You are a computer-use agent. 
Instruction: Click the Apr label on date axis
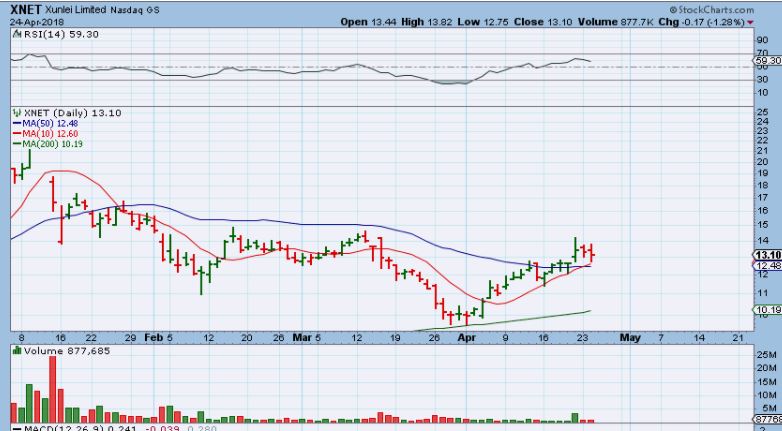click(466, 338)
